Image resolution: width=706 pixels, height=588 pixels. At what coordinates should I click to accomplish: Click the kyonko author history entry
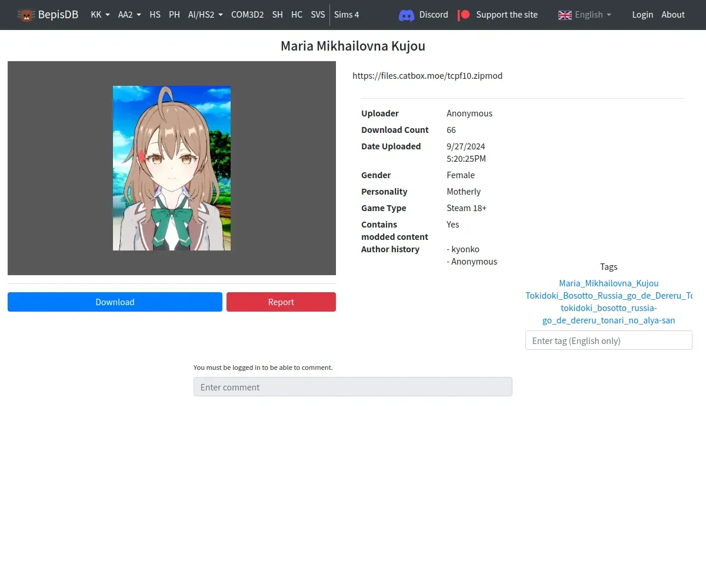463,249
